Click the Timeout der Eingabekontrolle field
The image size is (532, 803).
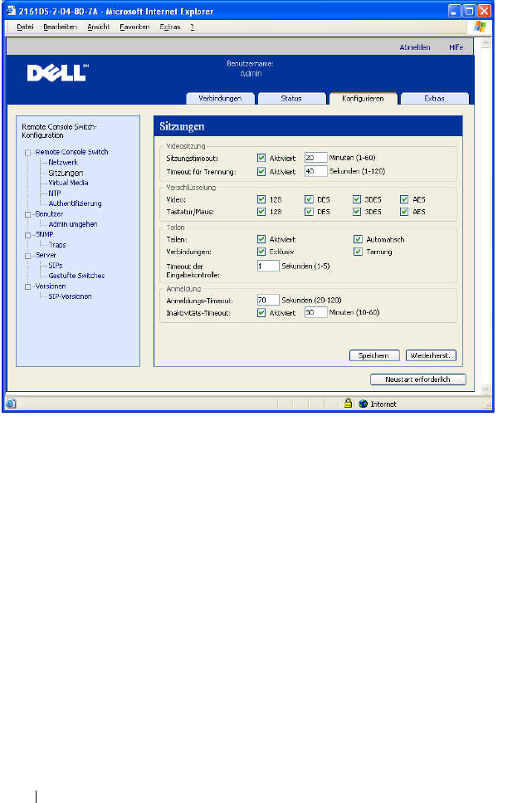coord(268,266)
